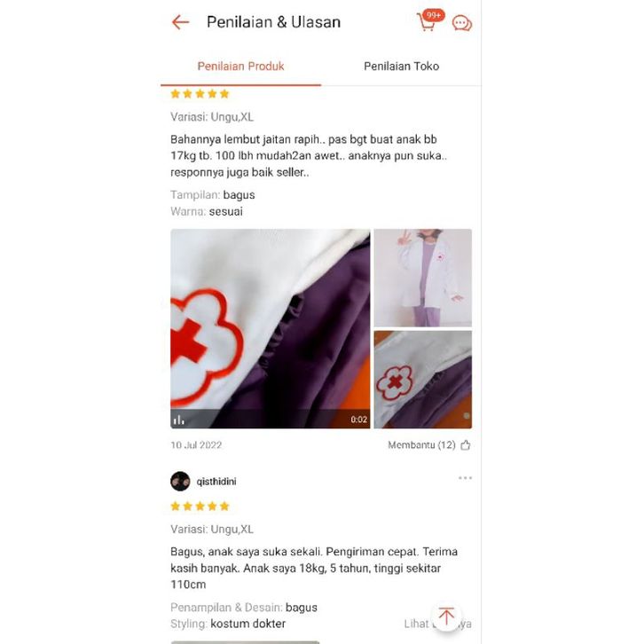Open the photo of child in doctor coat
The width and height of the screenshot is (644, 644).
coord(422,278)
